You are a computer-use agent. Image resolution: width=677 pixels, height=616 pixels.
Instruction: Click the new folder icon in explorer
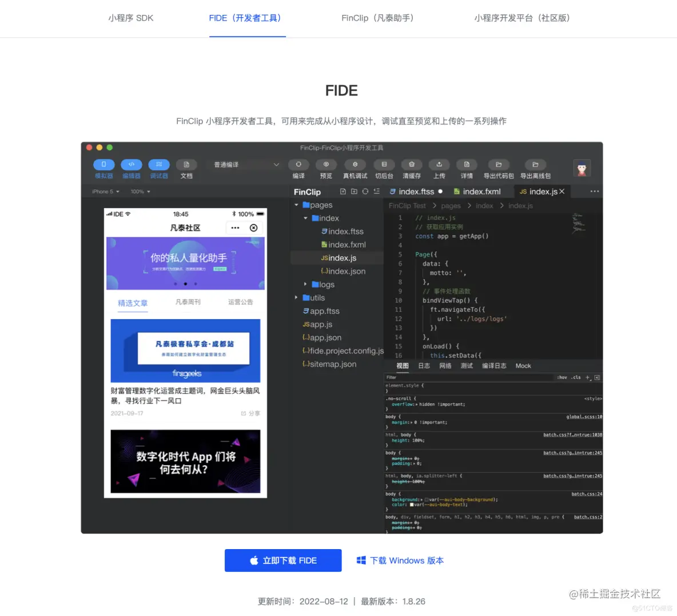pyautogui.click(x=354, y=192)
